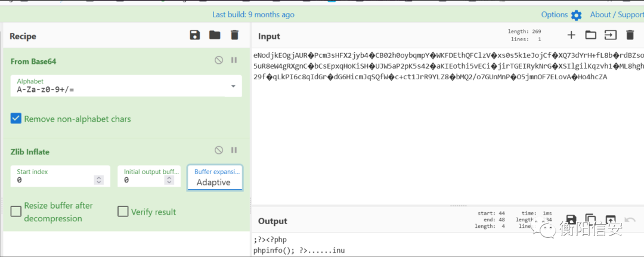Set breakpoint on Zlib Inflate
The height and width of the screenshot is (257, 644).
(x=234, y=150)
